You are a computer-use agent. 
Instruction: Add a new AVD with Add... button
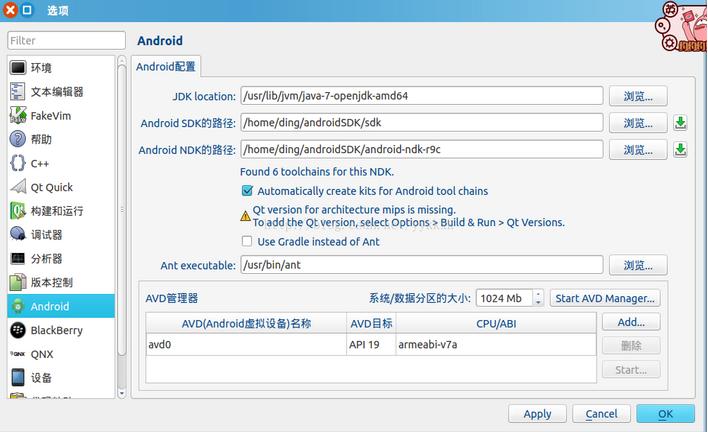click(631, 322)
